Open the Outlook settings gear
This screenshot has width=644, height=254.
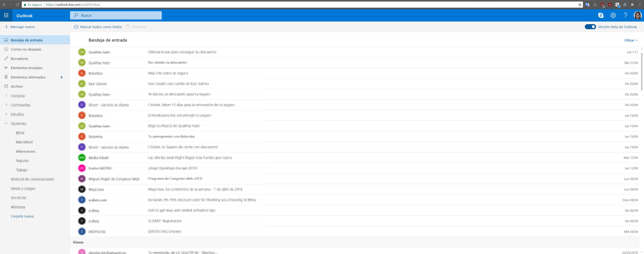pos(613,16)
